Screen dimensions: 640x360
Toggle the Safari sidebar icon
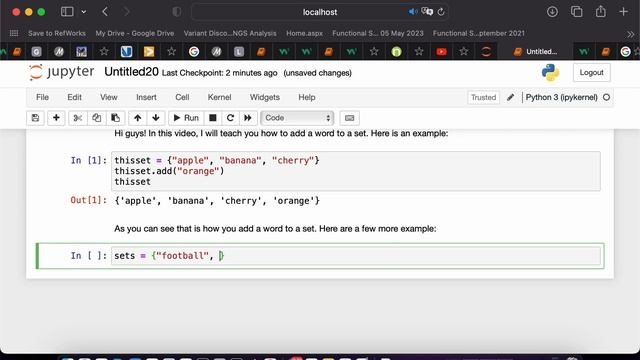coord(67,12)
